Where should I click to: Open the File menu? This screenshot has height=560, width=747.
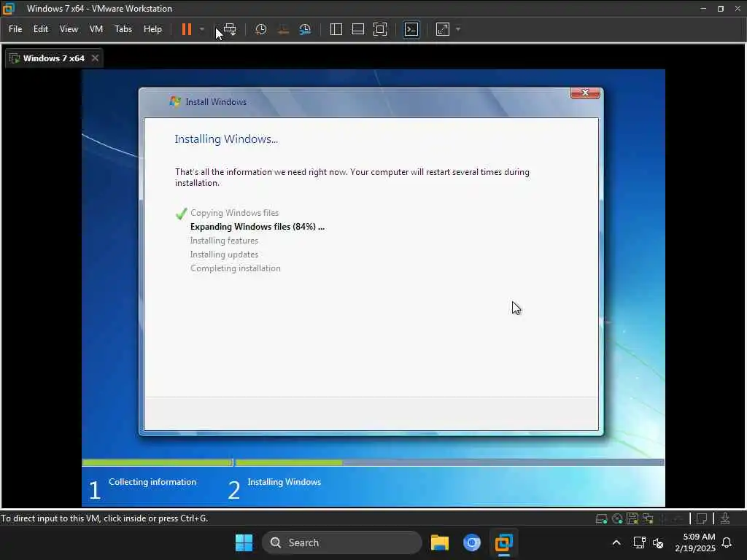tap(15, 29)
